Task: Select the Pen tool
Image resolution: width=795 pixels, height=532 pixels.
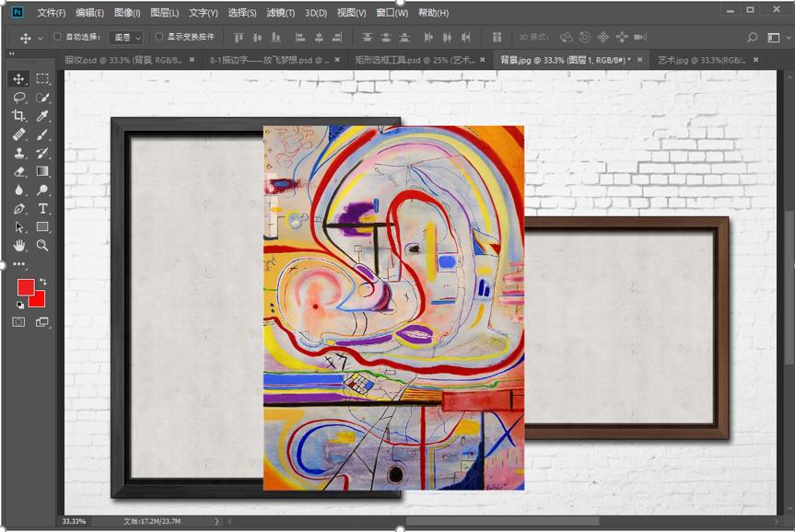Action: [x=18, y=209]
